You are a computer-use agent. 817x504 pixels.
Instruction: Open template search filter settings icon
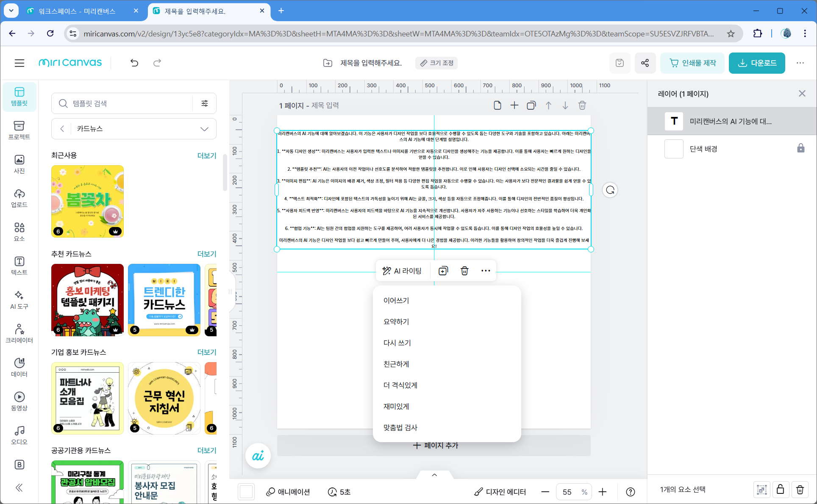pyautogui.click(x=205, y=103)
